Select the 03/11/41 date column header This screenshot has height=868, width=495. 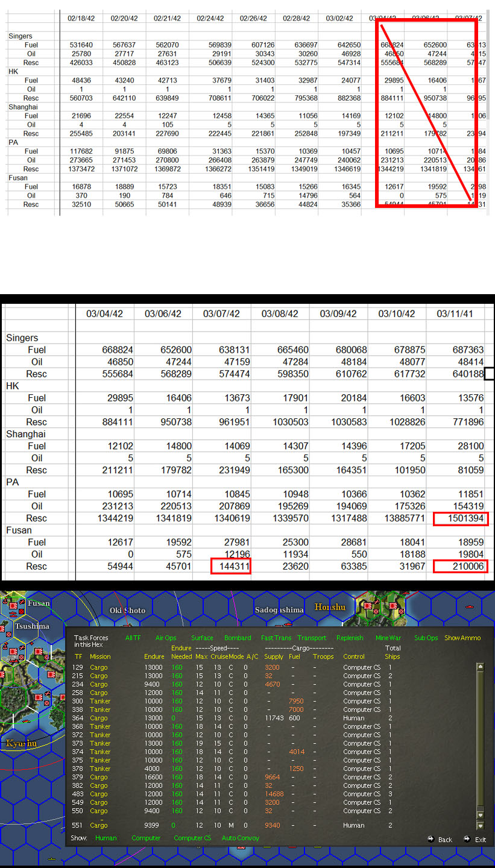coord(455,313)
